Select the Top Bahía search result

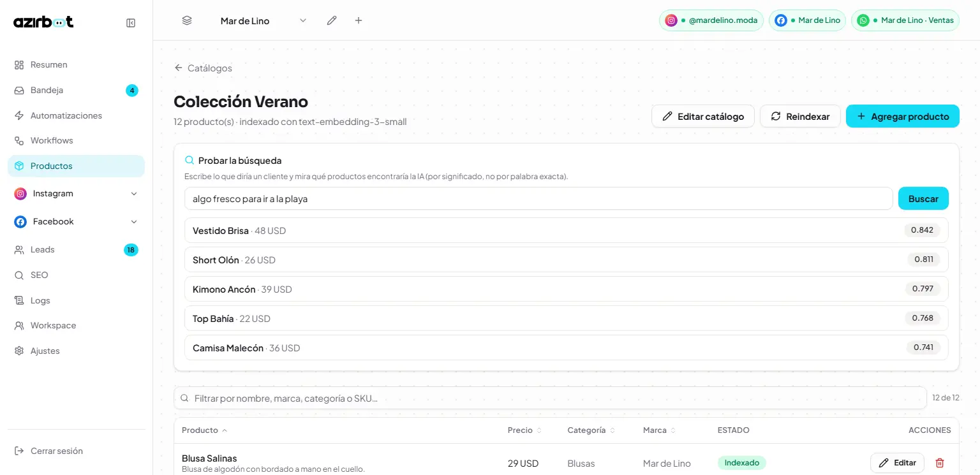[567, 318]
